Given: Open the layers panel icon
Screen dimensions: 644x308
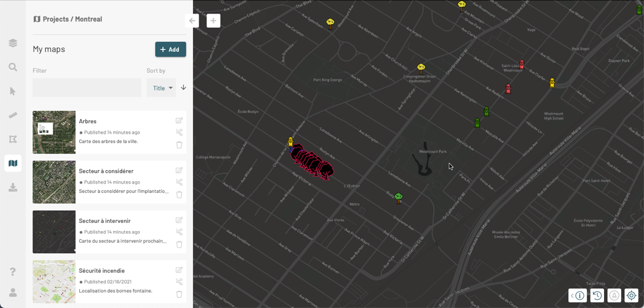Looking at the screenshot, I should [x=13, y=43].
